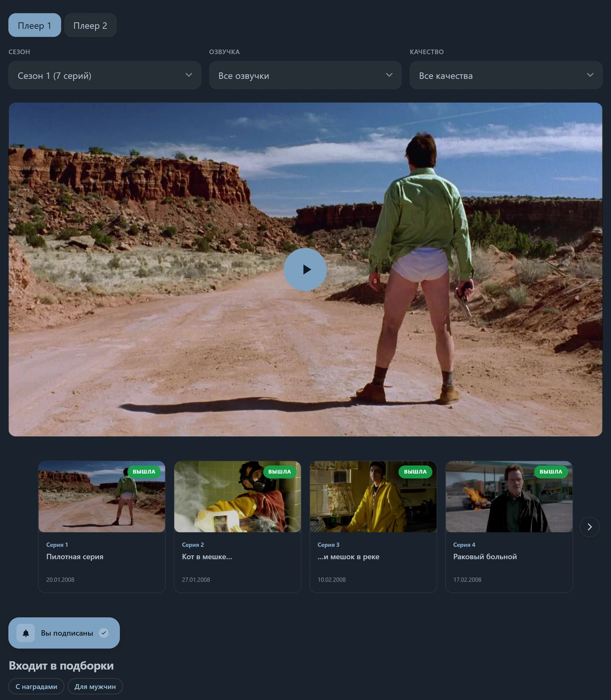Viewport: 611px width, 700px height.
Task: Select episode title Пилотная серия
Action: 75,556
